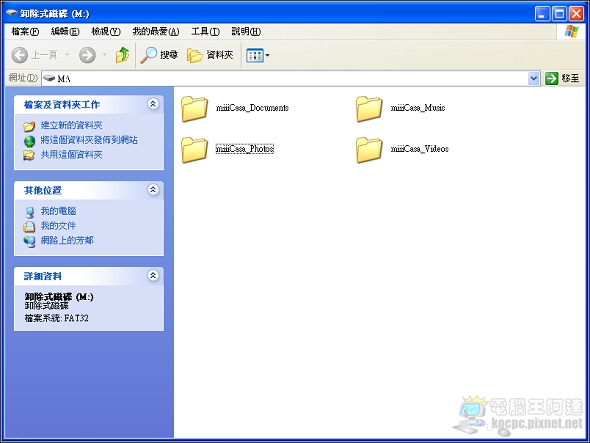Open the 我的電腦 link
This screenshot has height=443, width=590.
point(58,211)
